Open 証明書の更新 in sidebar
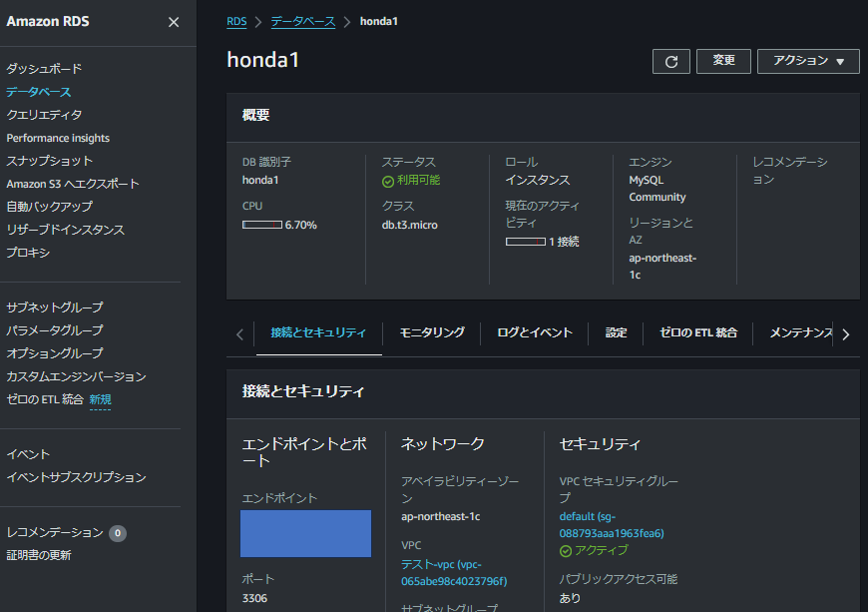 (39, 555)
